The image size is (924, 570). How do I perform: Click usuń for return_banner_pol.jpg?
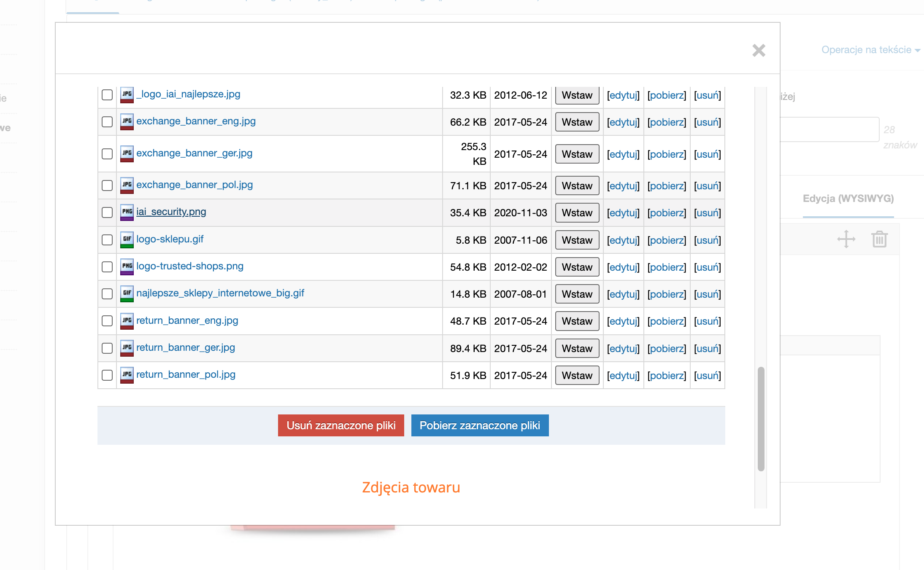tap(708, 376)
